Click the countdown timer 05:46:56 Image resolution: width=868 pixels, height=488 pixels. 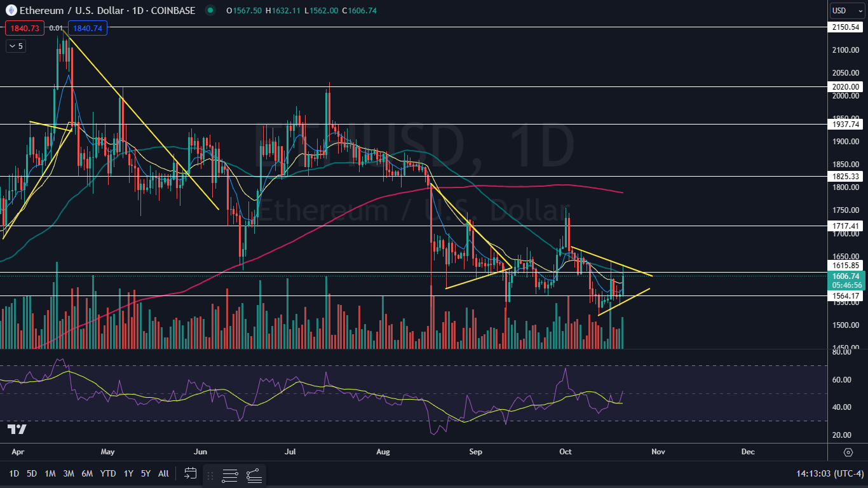[x=846, y=285]
